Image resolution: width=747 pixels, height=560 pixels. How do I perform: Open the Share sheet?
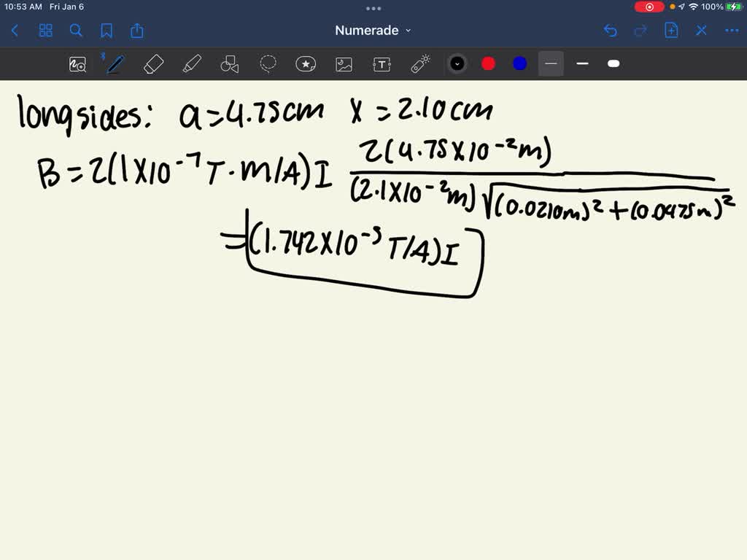(137, 31)
